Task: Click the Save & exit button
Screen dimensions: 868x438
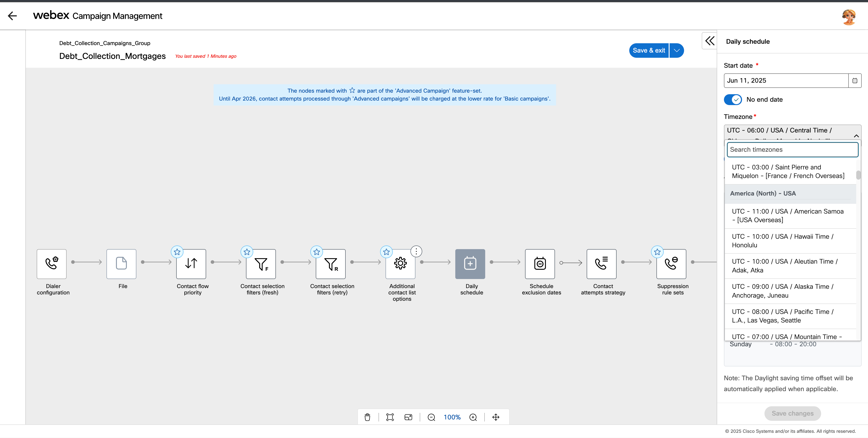Action: 649,51
